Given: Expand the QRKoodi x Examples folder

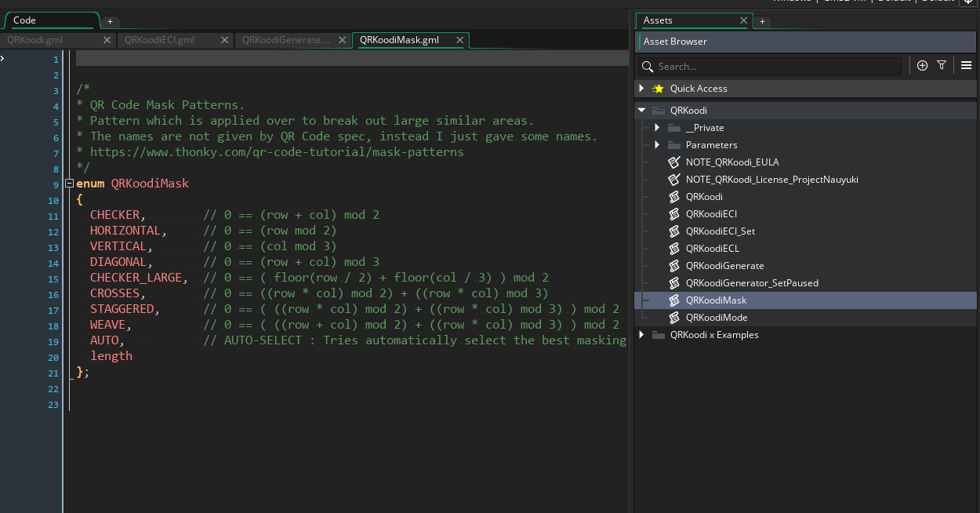Looking at the screenshot, I should [x=641, y=335].
